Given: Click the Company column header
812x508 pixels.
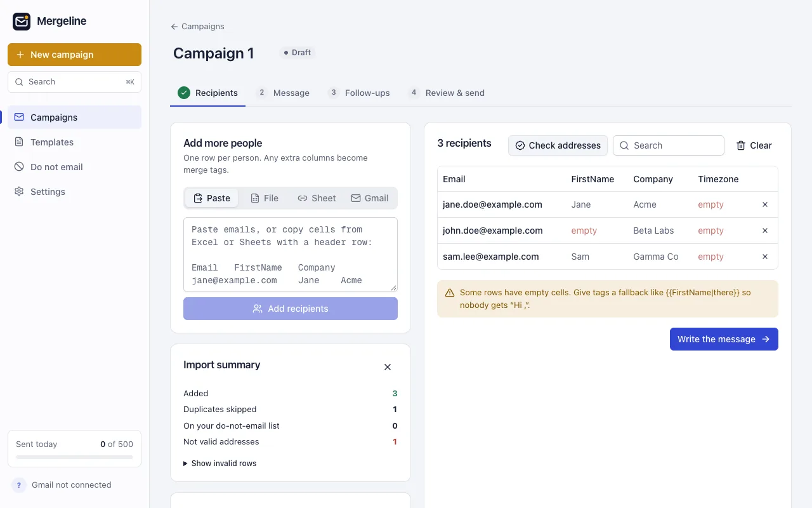Looking at the screenshot, I should tap(653, 179).
